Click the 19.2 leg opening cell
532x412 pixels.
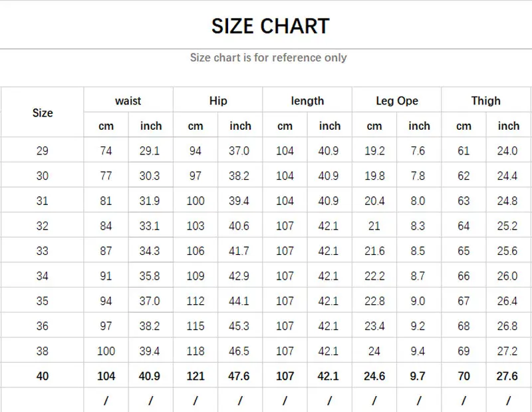tap(374, 151)
